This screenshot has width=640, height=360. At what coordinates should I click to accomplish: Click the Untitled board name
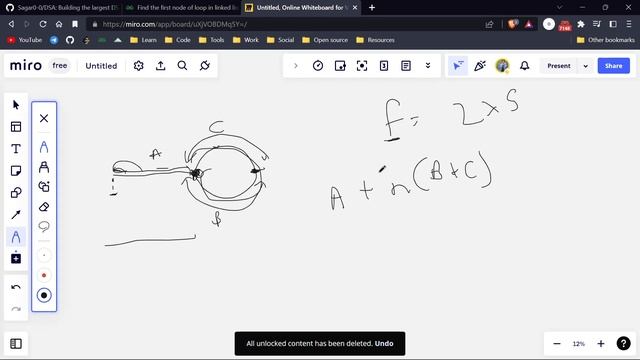click(x=101, y=66)
